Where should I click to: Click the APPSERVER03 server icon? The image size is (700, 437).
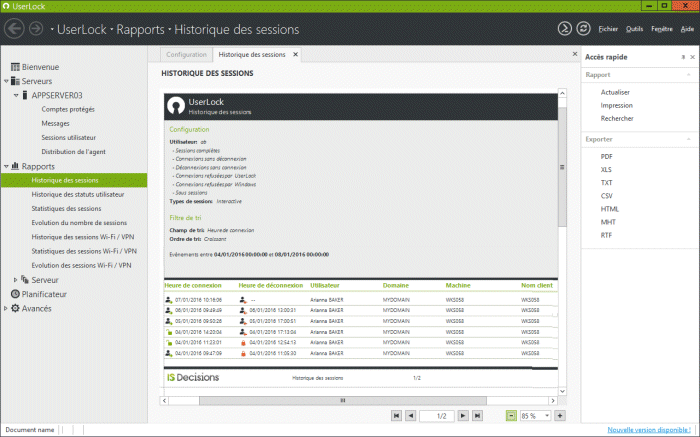tap(25, 95)
